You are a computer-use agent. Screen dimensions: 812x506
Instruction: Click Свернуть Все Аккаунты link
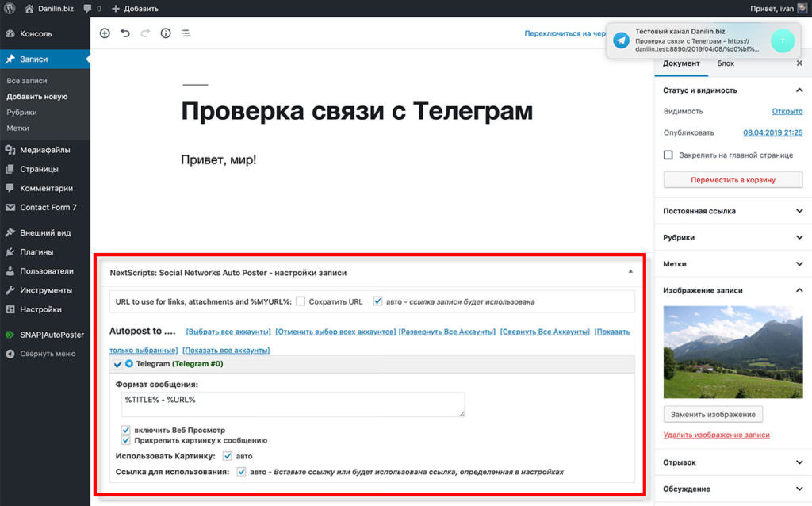[x=545, y=332]
